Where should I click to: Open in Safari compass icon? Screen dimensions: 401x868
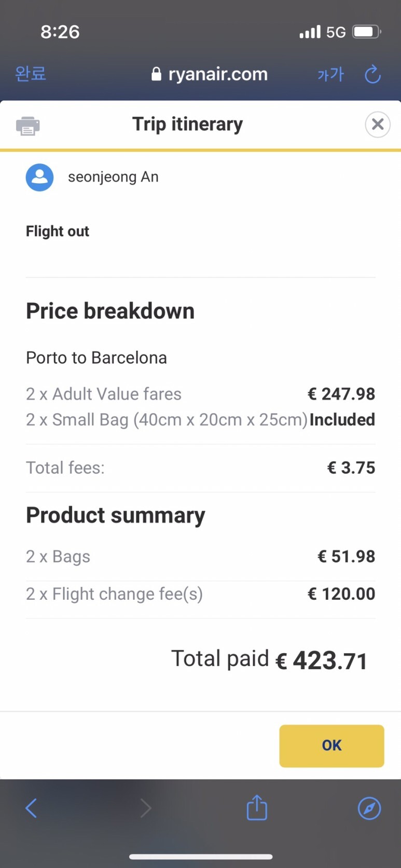tap(369, 808)
